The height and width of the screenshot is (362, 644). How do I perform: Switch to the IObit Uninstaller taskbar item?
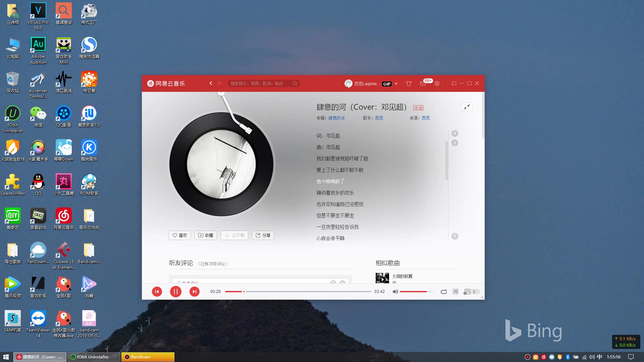[x=94, y=357]
